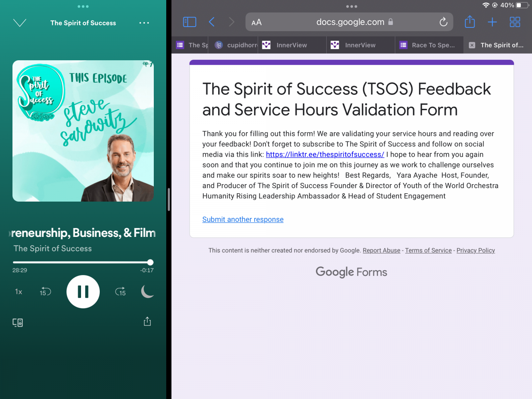The image size is (532, 399).
Task: Switch to the second InnerView tab
Action: (360, 45)
